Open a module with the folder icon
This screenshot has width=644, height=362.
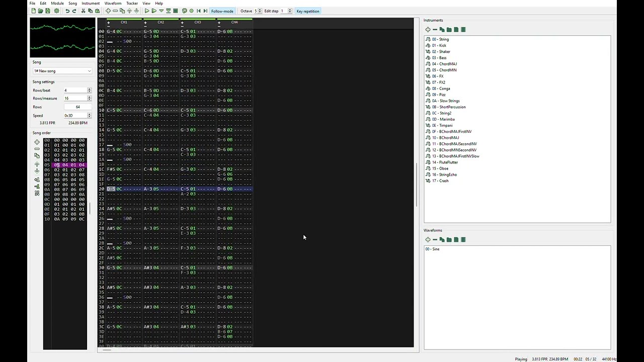coord(40,11)
